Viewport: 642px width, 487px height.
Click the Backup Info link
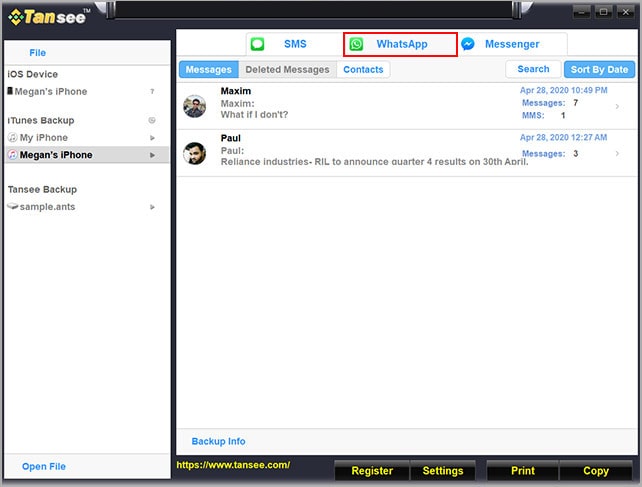click(x=218, y=441)
